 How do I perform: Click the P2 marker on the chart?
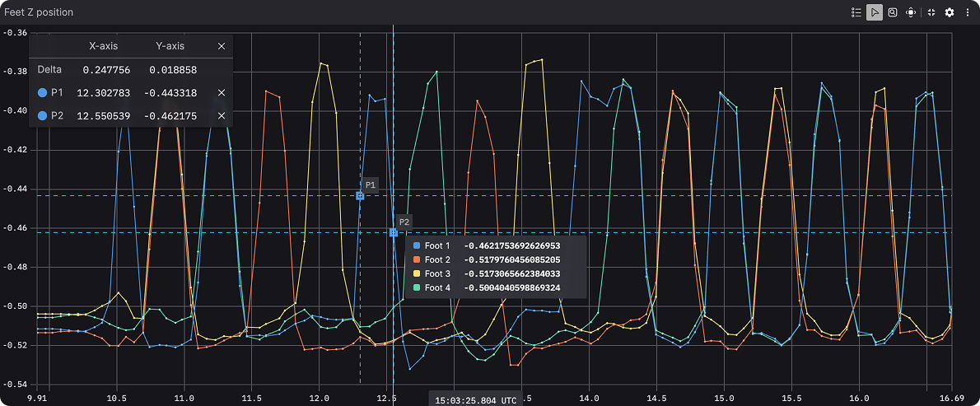[x=394, y=233]
